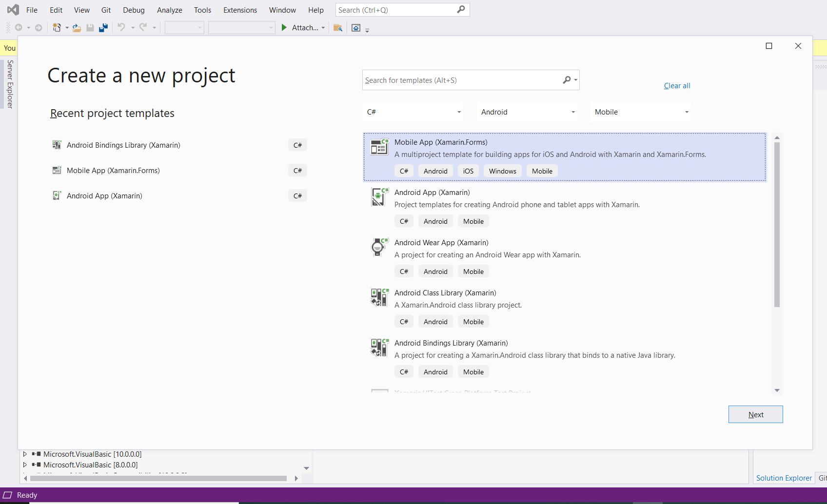Open the Android platform filter dropdown

click(x=527, y=112)
